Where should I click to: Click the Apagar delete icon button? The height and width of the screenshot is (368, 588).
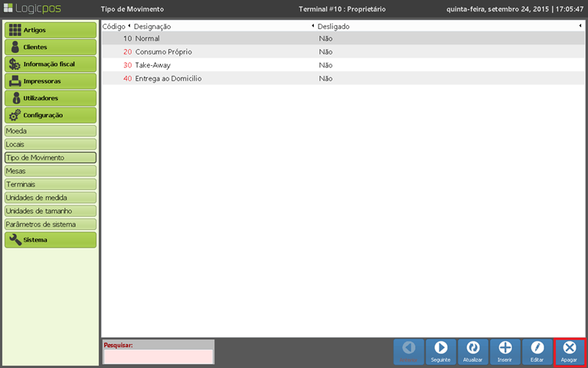(x=569, y=351)
